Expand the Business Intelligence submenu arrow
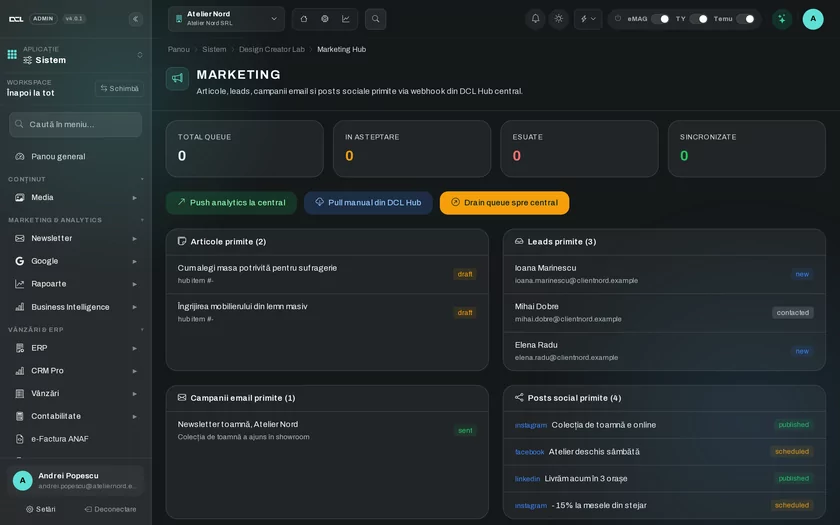The height and width of the screenshot is (525, 840). coord(134,307)
